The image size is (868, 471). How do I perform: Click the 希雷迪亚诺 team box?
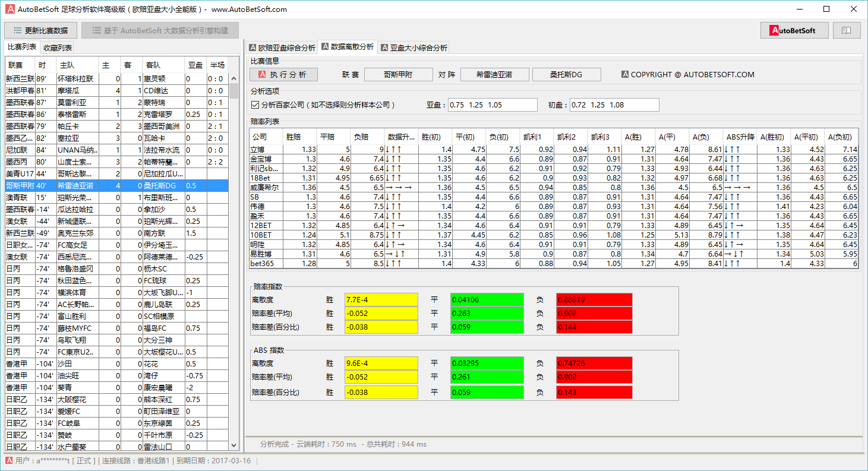click(x=494, y=74)
